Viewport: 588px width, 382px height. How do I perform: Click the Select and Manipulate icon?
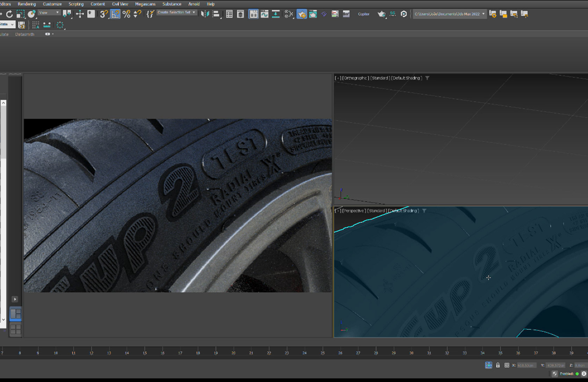click(80, 14)
